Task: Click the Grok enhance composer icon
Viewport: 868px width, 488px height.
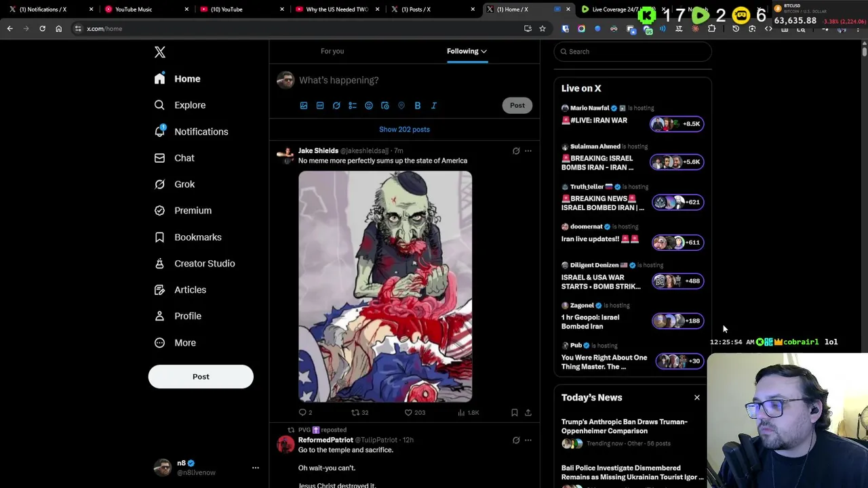Action: pos(336,106)
